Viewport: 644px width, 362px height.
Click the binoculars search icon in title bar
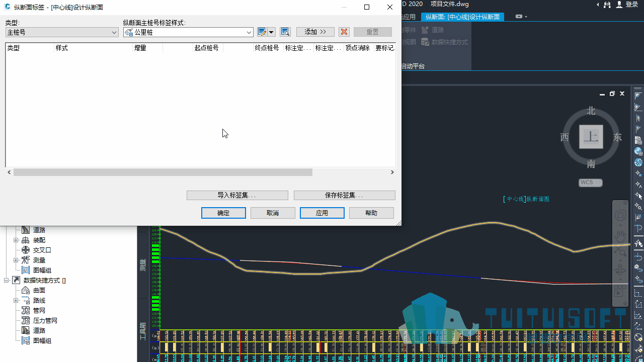[607, 5]
